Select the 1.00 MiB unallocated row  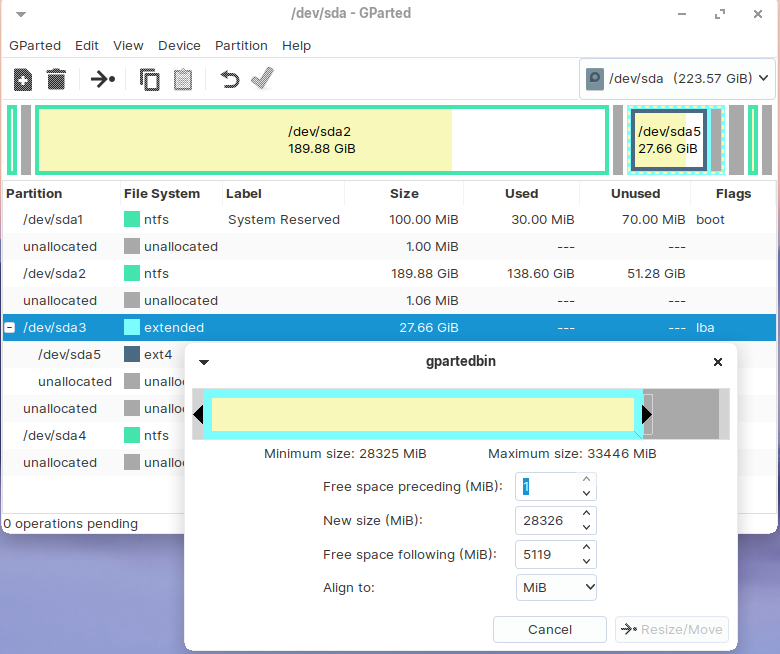tap(389, 247)
